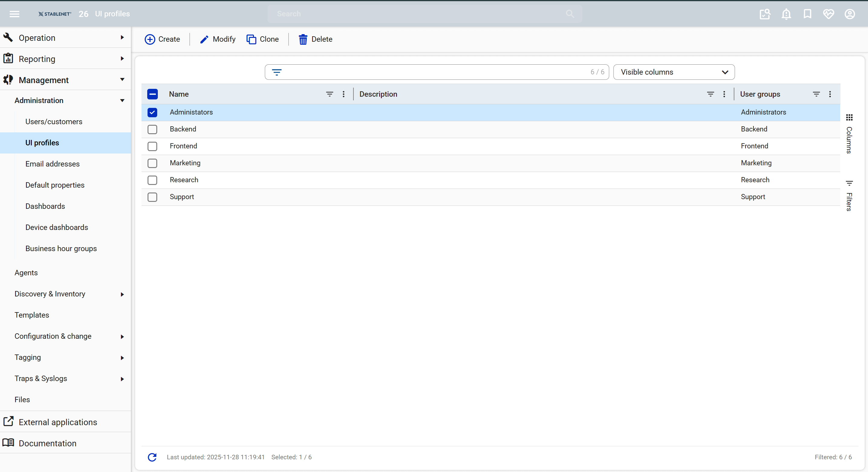
Task: Toggle the select-all header checkbox
Action: click(152, 94)
